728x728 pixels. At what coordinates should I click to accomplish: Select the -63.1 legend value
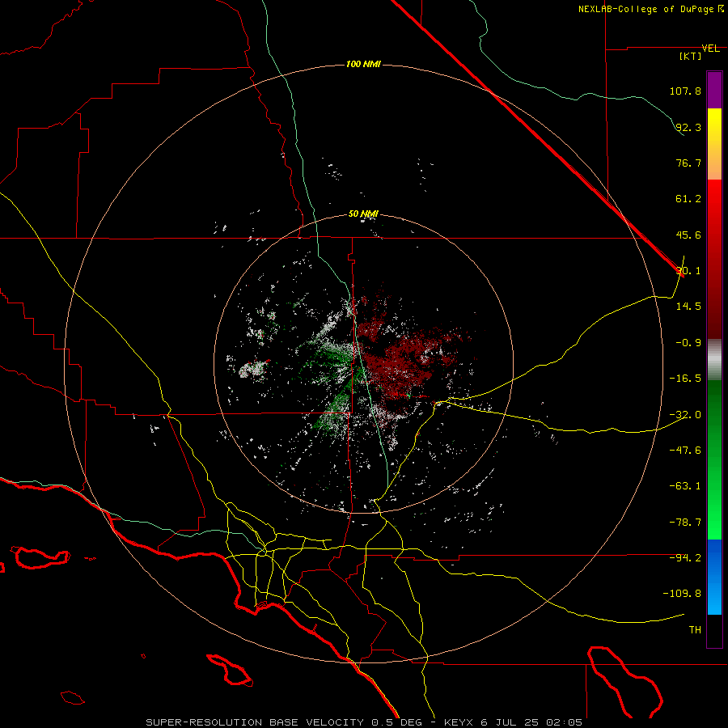685,486
